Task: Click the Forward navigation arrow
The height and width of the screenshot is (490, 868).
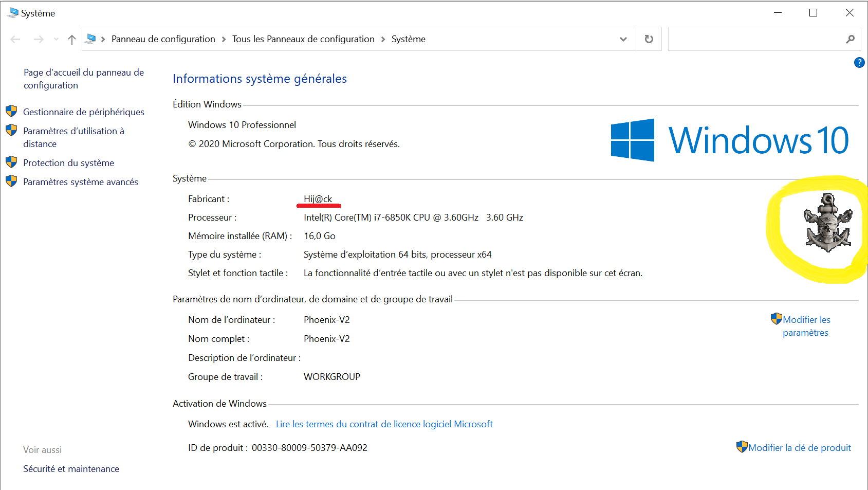Action: point(39,39)
